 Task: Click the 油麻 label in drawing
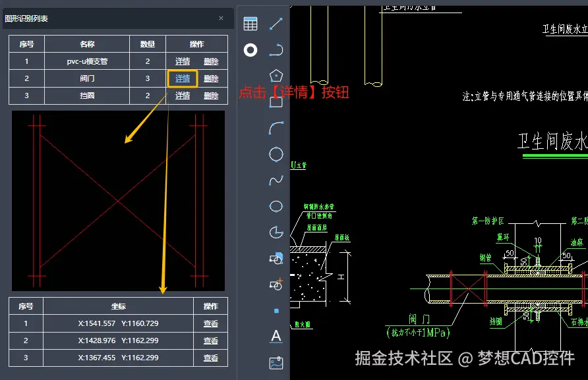coord(577,242)
